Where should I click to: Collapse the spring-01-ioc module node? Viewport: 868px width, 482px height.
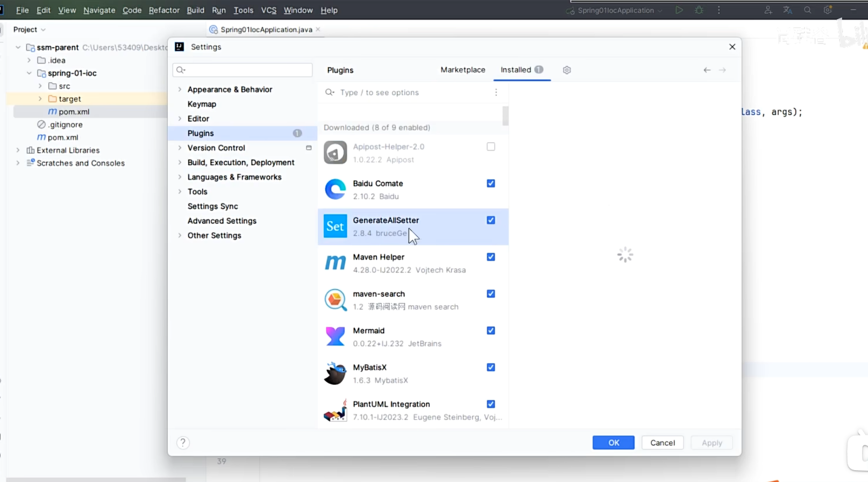point(29,73)
